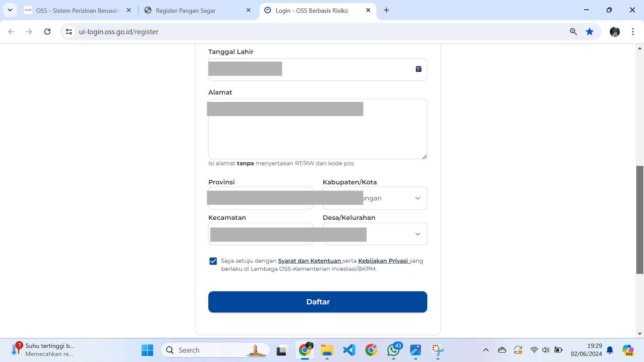Close the Login - OSS Berbasis Risiko tab
This screenshot has width=644, height=362.
pyautogui.click(x=368, y=10)
